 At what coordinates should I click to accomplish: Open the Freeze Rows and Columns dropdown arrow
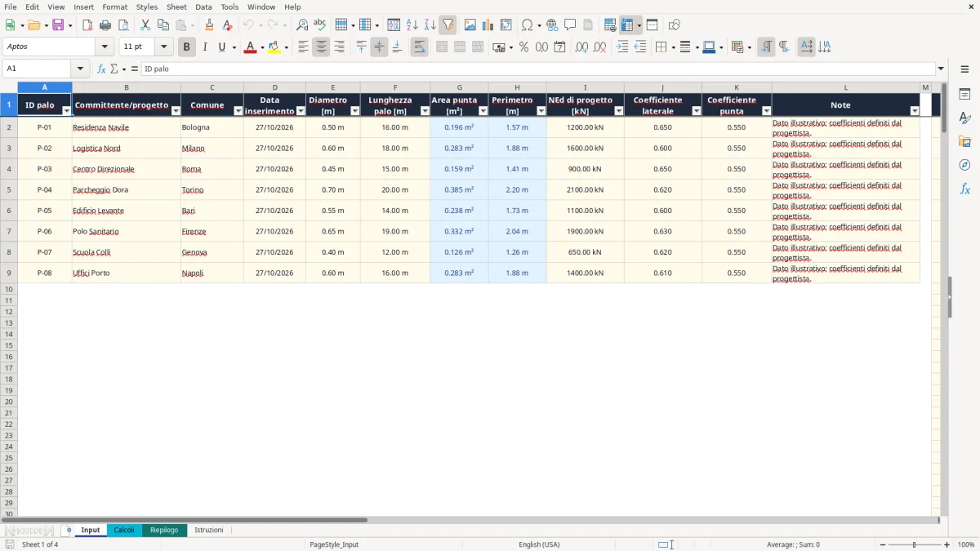coord(639,25)
